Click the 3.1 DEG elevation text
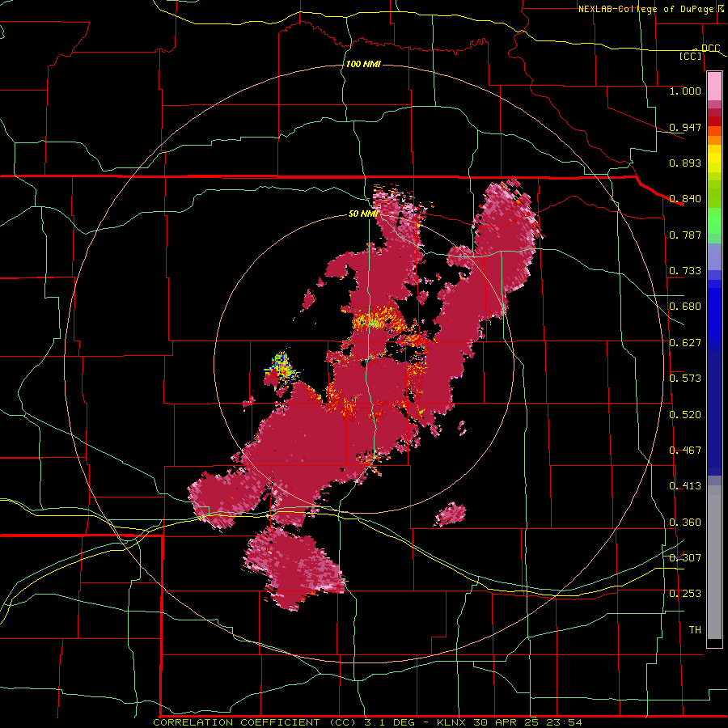 coord(390,722)
